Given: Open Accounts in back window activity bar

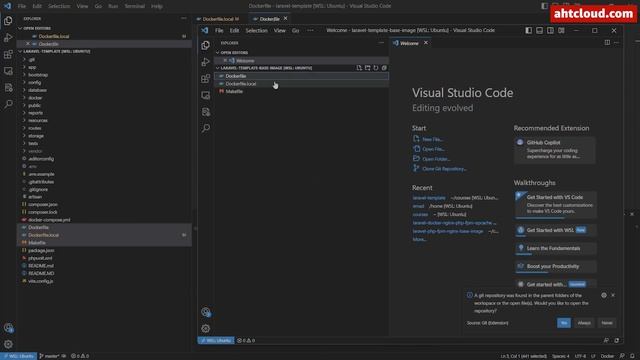Looking at the screenshot, I should coord(8,328).
